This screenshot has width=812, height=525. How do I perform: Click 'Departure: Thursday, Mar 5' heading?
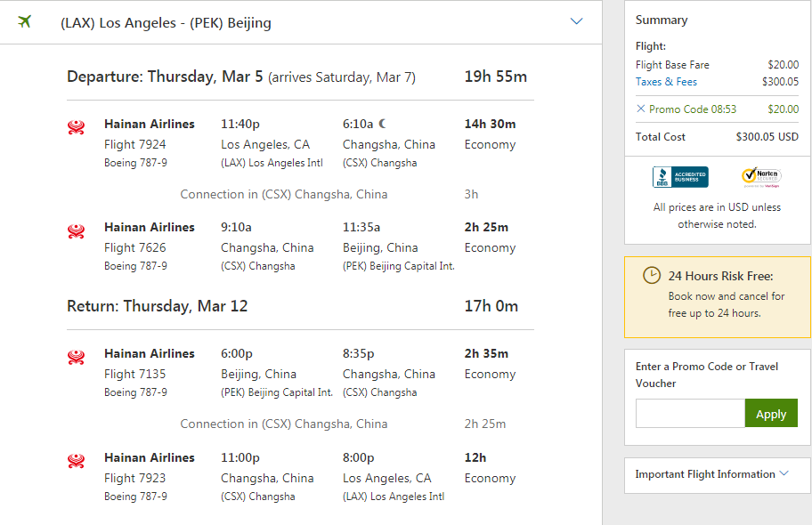[x=165, y=77]
